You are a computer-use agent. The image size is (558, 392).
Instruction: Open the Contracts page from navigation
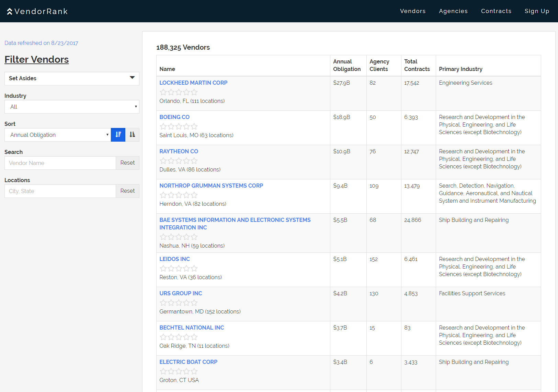pyautogui.click(x=496, y=11)
